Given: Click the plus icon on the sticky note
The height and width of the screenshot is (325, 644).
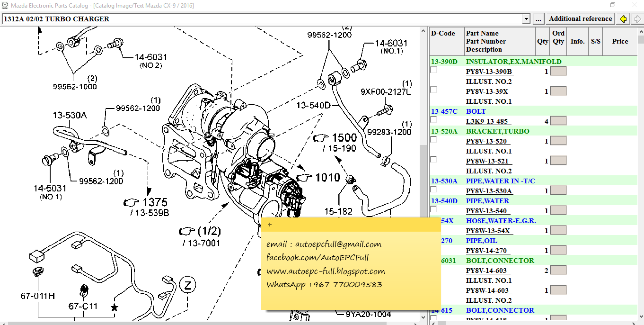Looking at the screenshot, I should pyautogui.click(x=270, y=225).
